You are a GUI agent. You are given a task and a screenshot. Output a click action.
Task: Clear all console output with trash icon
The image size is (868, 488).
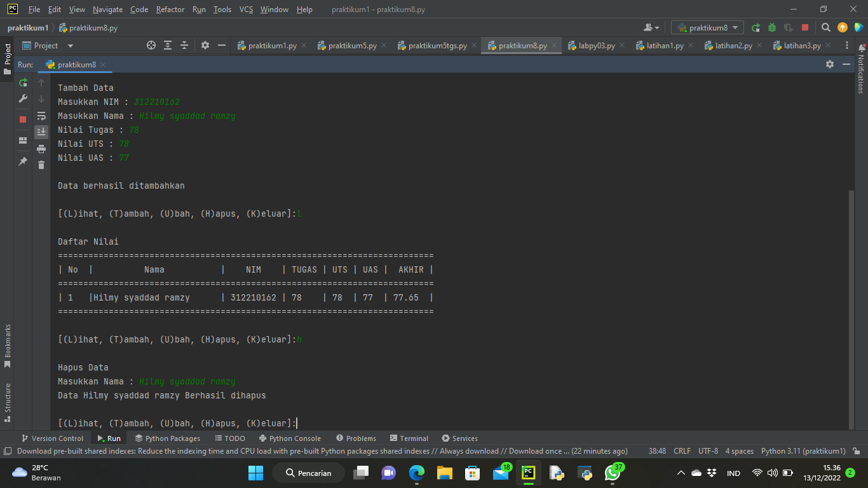point(41,164)
